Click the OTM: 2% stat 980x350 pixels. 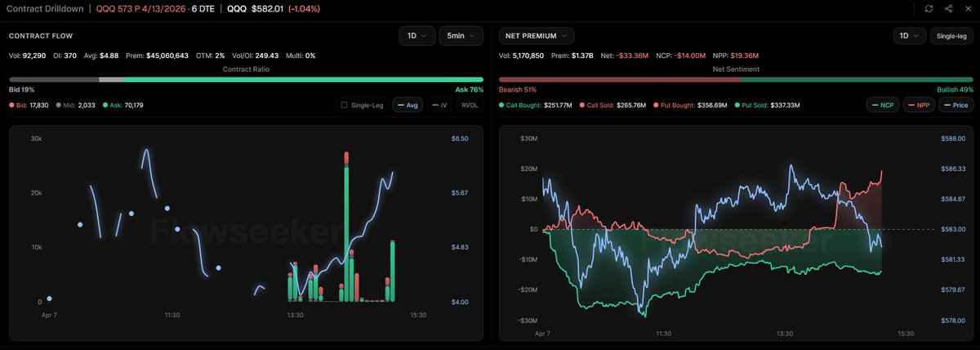tap(210, 56)
